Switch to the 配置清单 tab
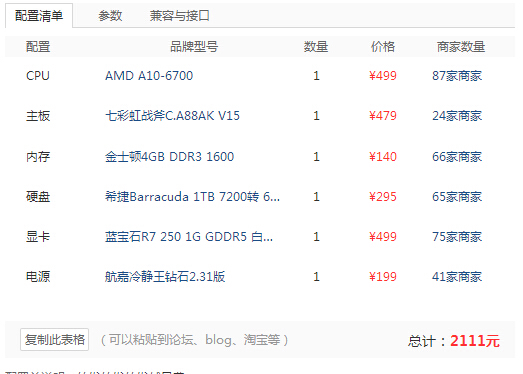Screen dimensions: 523x374 click(x=39, y=16)
